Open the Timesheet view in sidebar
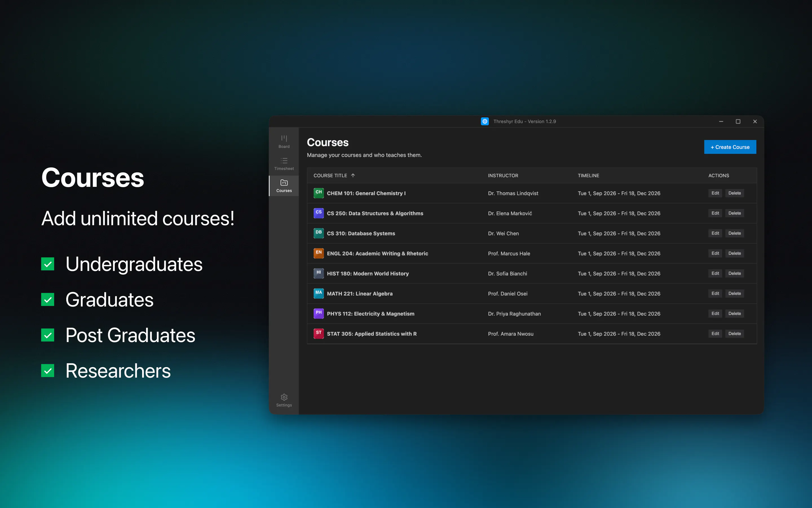Screen dimensions: 812x508 coord(284,164)
